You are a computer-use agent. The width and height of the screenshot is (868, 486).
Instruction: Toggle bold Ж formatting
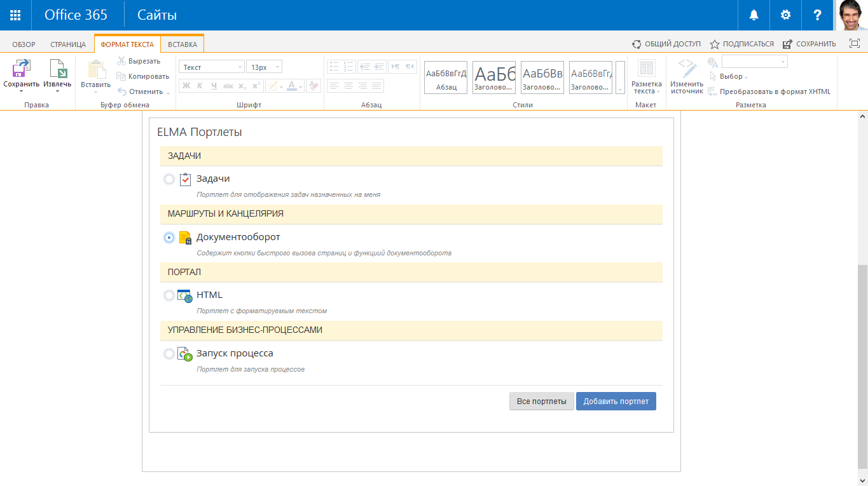pos(186,86)
